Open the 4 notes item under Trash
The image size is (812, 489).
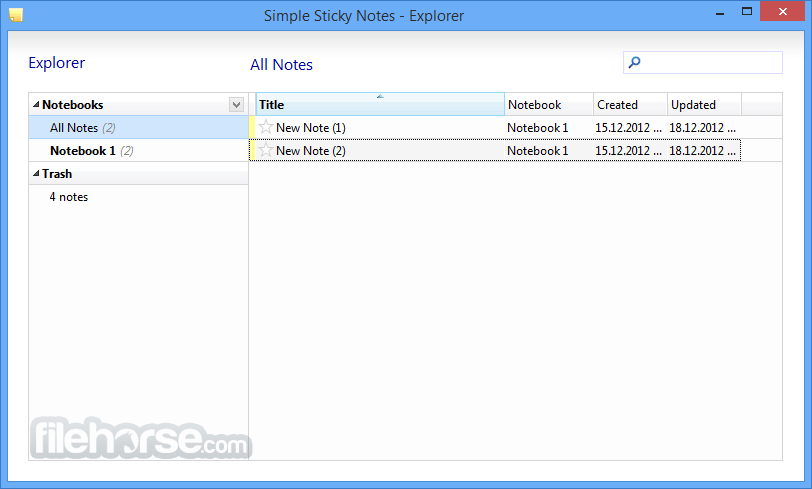pos(69,197)
